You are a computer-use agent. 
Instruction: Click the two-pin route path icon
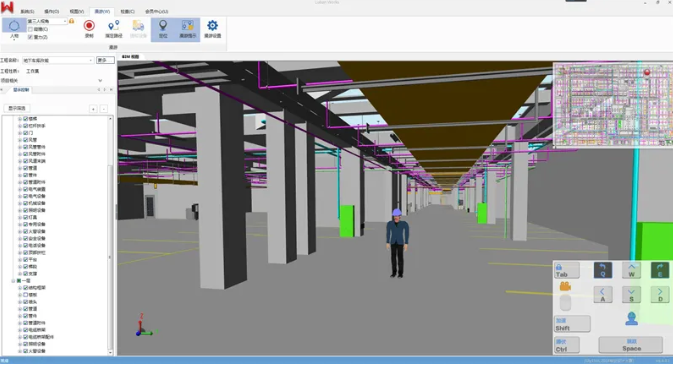(113, 26)
